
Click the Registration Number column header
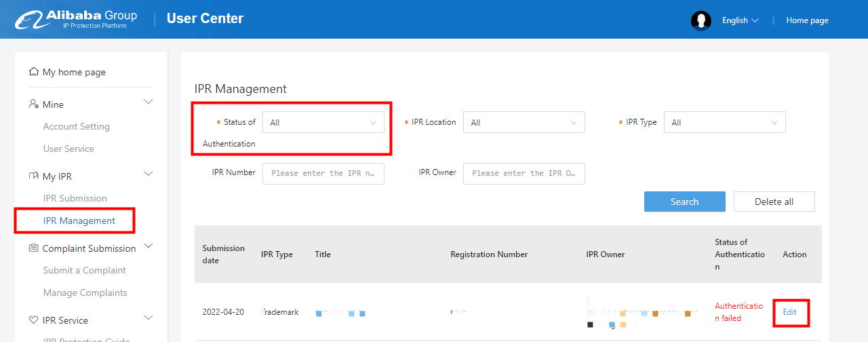pyautogui.click(x=489, y=254)
